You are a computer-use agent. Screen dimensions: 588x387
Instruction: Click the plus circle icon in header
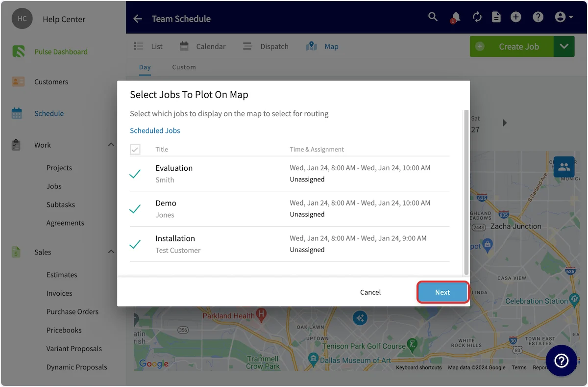(x=516, y=17)
